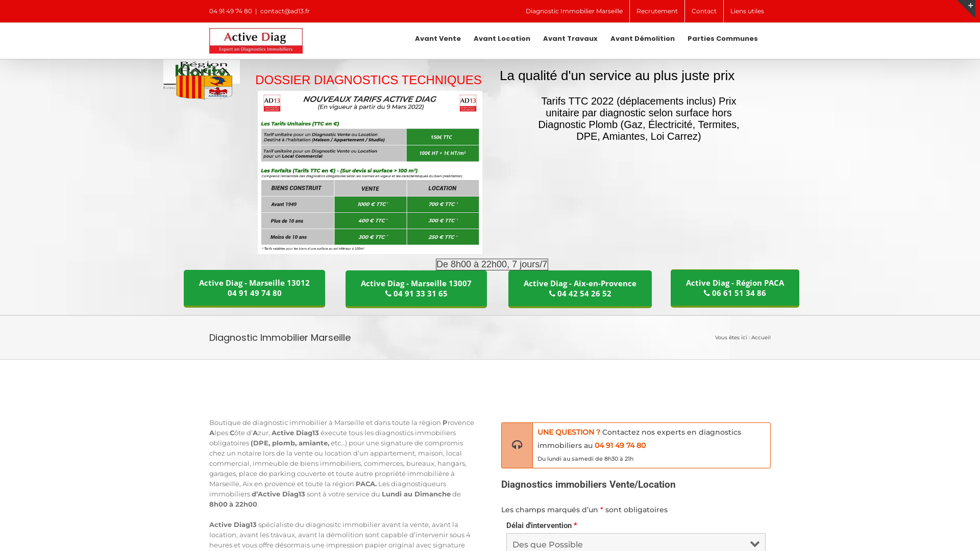Open the plus sliding bar toggle corner
Image resolution: width=980 pixels, height=551 pixels.
pyautogui.click(x=969, y=6)
